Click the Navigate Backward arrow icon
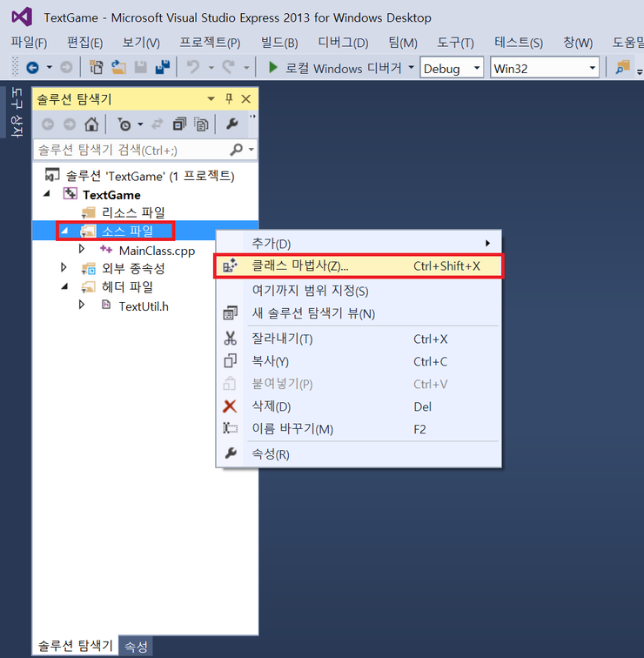644x658 pixels. coord(32,68)
